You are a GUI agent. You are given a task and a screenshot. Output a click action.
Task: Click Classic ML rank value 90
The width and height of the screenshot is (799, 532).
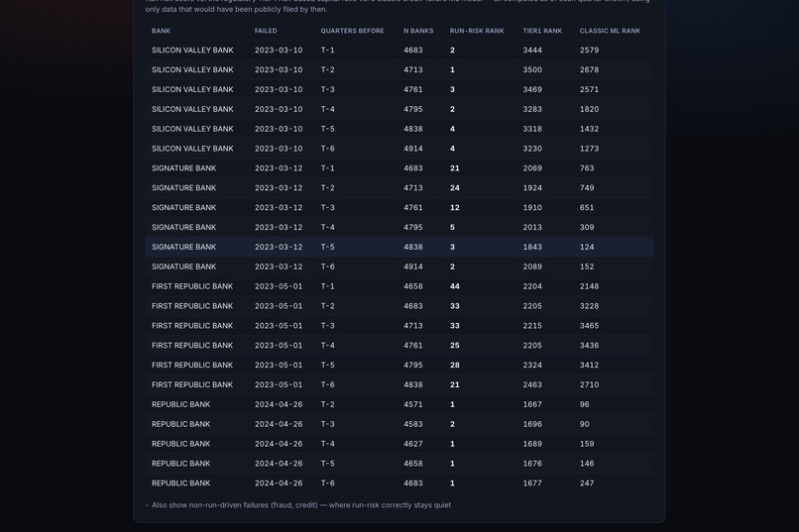[585, 424]
